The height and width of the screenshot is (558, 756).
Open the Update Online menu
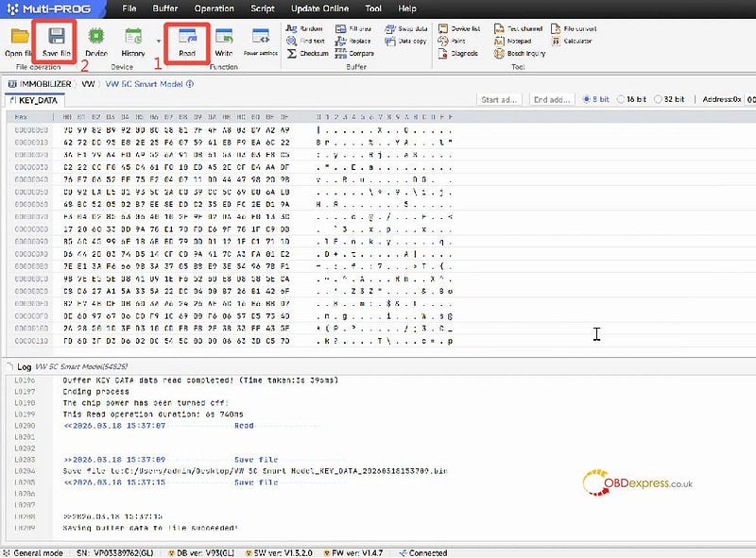(x=319, y=8)
